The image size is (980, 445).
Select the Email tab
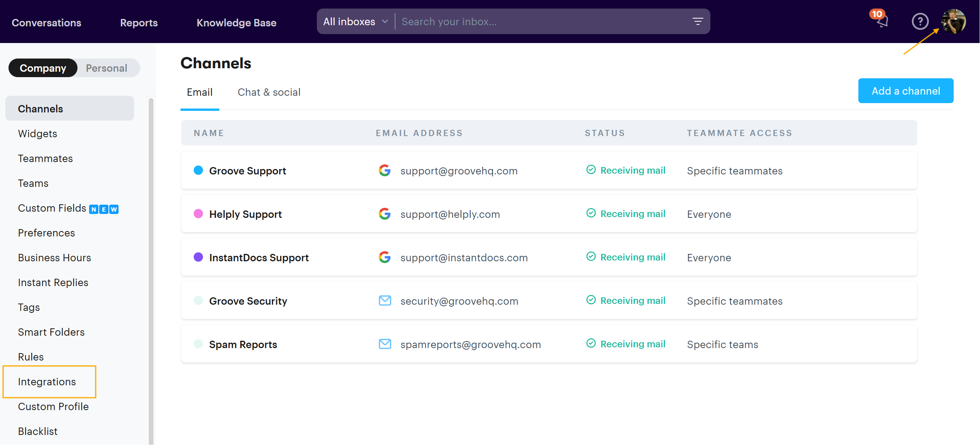[x=200, y=92]
